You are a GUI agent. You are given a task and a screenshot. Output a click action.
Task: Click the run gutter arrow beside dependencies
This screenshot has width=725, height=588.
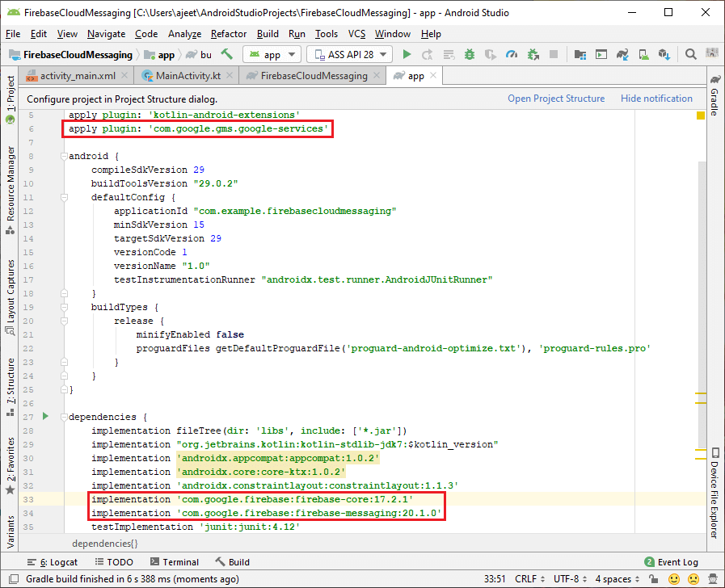point(45,416)
